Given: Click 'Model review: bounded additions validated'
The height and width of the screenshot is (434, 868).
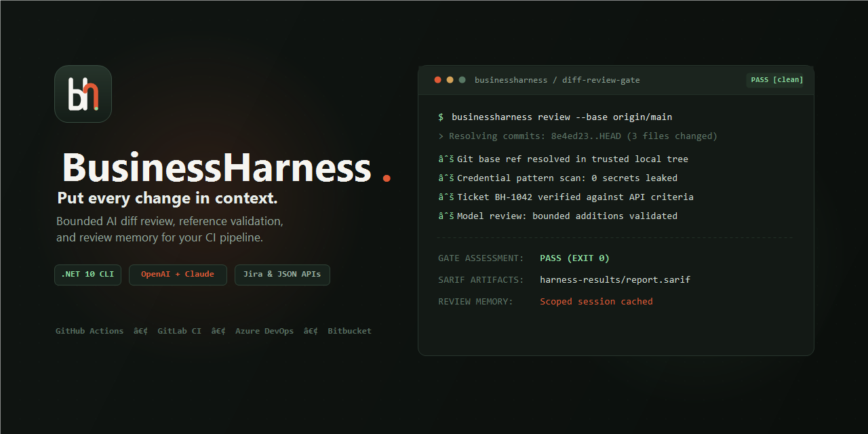Looking at the screenshot, I should coord(557,216).
